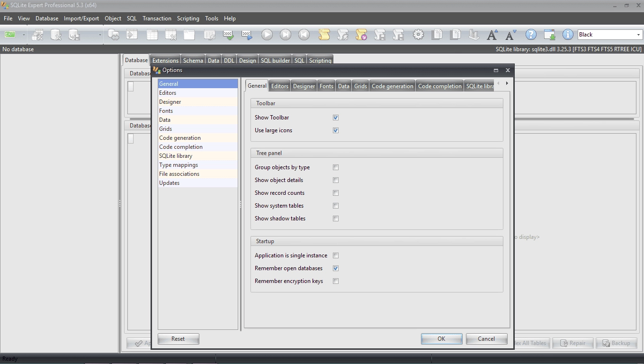This screenshot has width=644, height=364.
Task: Decrease font size with the A down icon
Action: pyautogui.click(x=511, y=35)
